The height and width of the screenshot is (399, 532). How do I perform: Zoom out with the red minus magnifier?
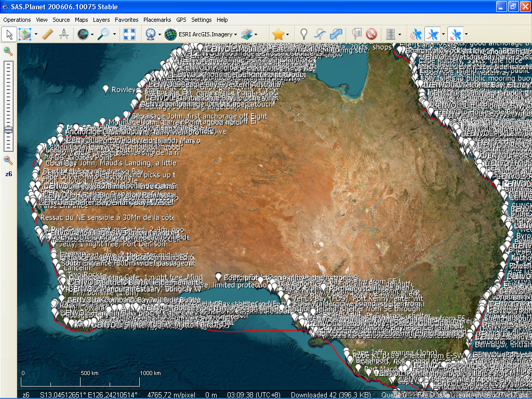point(8,160)
